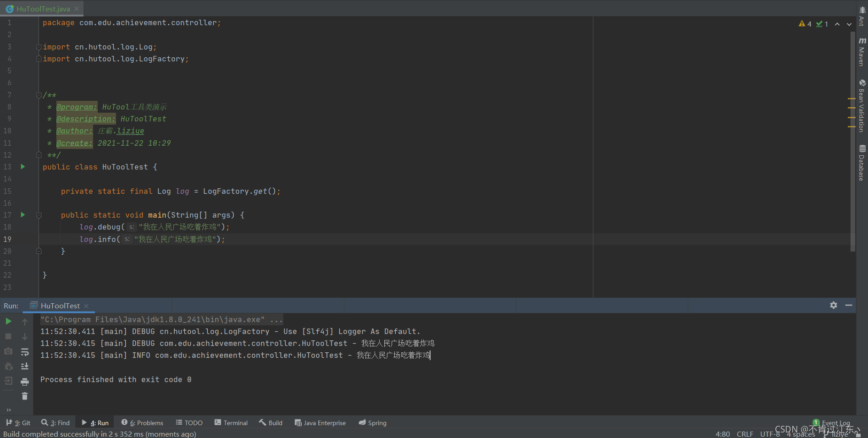The height and width of the screenshot is (438, 868).
Task: Run main method from gutter arrow
Action: point(23,215)
